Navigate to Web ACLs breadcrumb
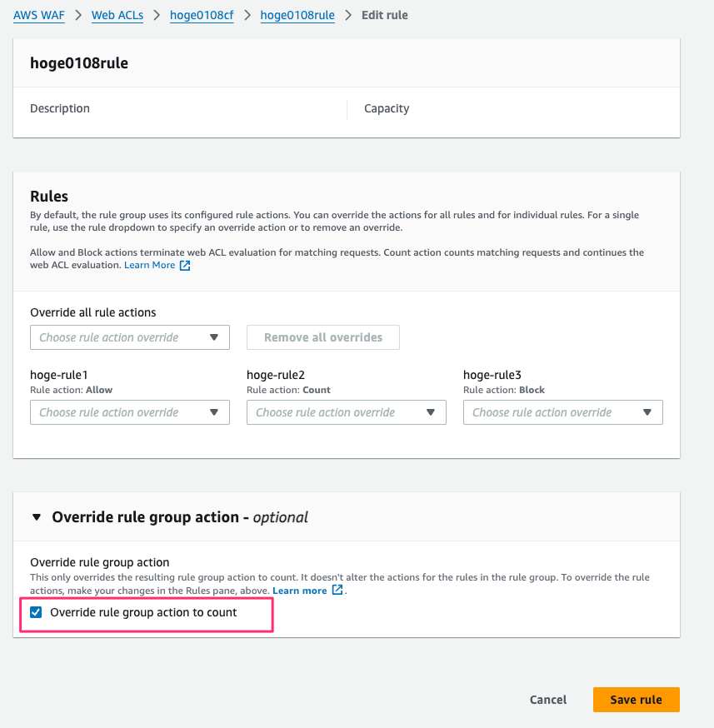The width and height of the screenshot is (714, 728). pos(117,15)
